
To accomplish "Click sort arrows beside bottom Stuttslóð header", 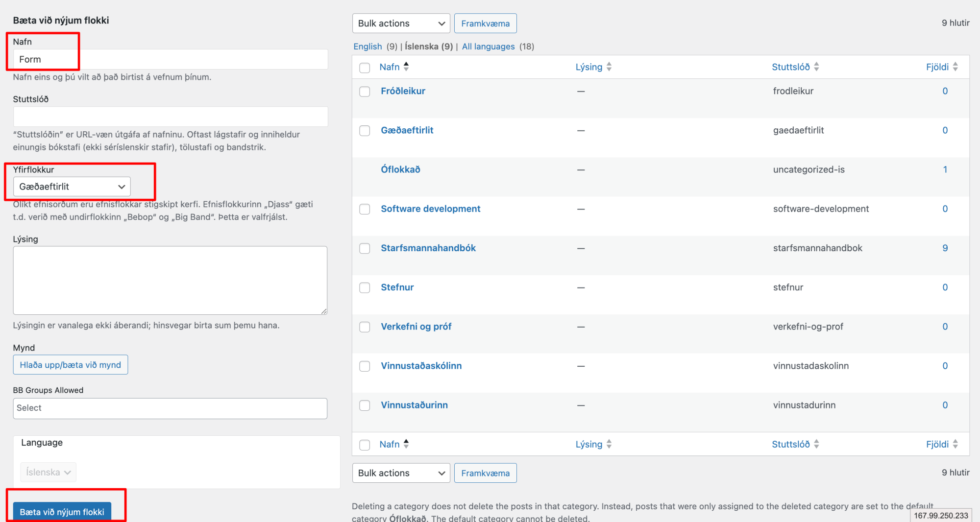I will [x=816, y=444].
